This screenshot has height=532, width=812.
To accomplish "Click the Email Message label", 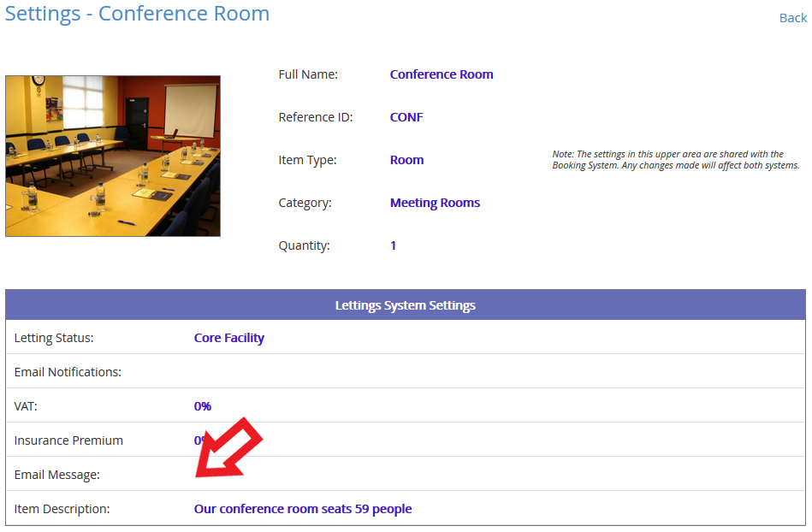I will pyautogui.click(x=57, y=475).
